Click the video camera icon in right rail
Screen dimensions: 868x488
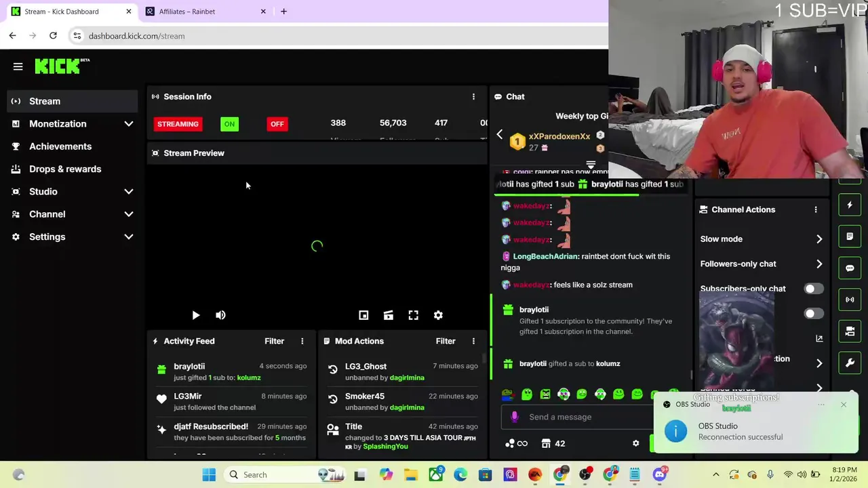click(850, 331)
